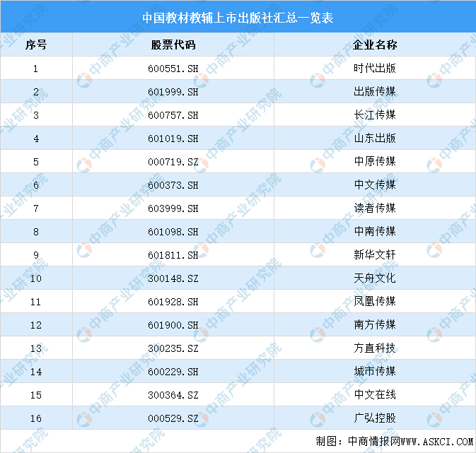The height and width of the screenshot is (453, 476).
Task: Click the 新华文轩 cell
Action: (374, 255)
